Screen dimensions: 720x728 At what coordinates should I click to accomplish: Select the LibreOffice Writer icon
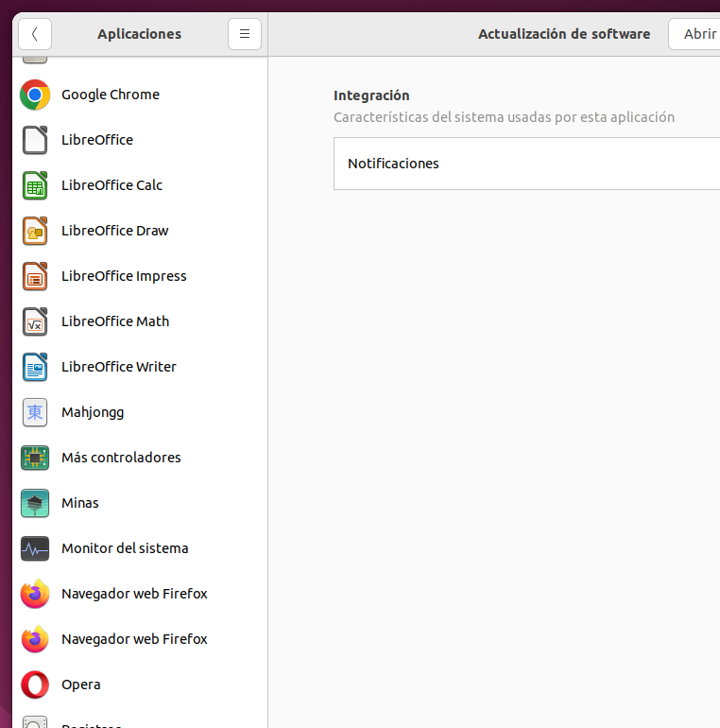tap(35, 367)
